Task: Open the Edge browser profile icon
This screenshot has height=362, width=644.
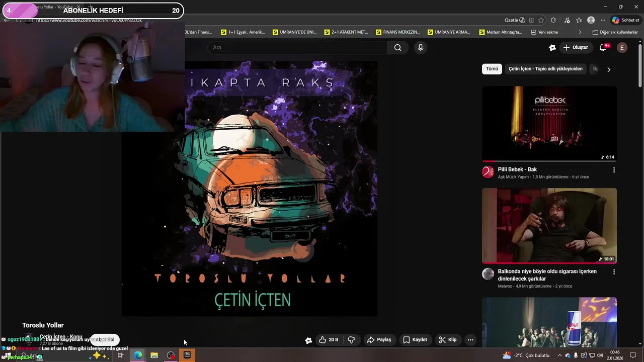Action: [x=591, y=20]
